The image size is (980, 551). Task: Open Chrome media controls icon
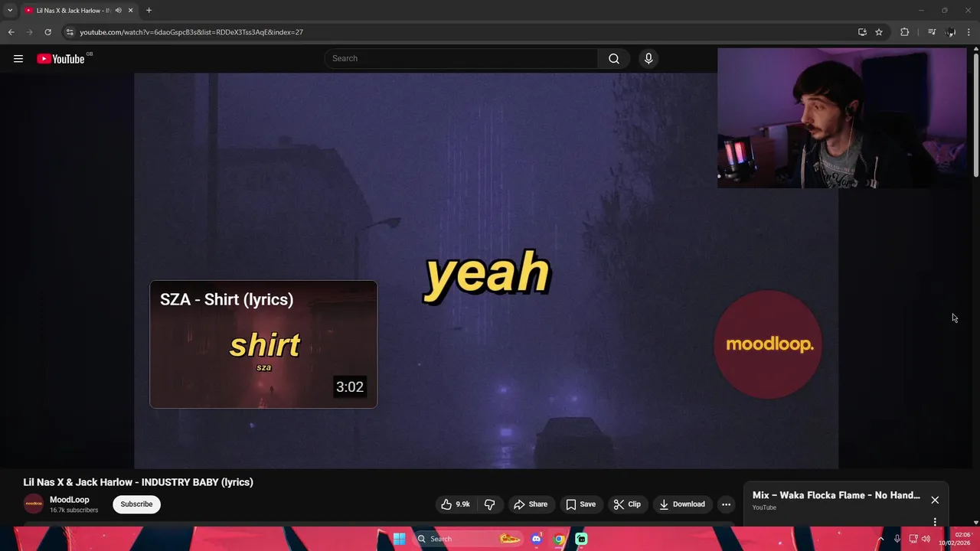point(932,32)
